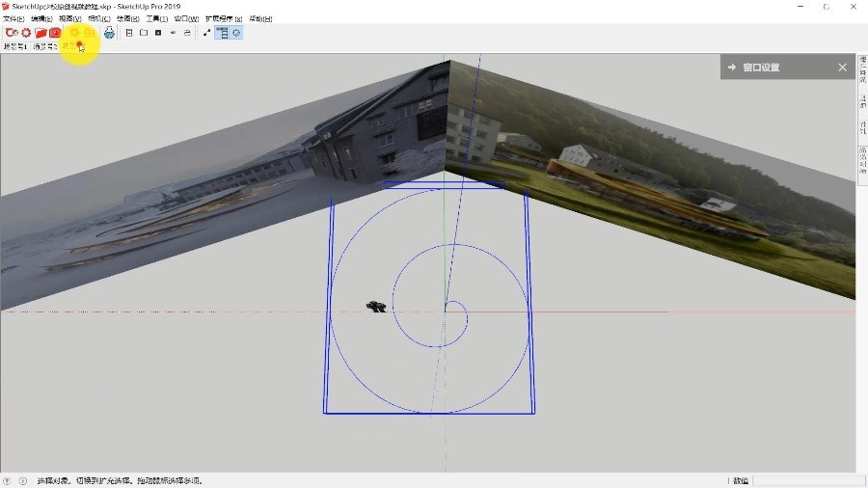The image size is (868, 488).
Task: Switch to the second 场景号 scene tab
Action: tap(44, 46)
